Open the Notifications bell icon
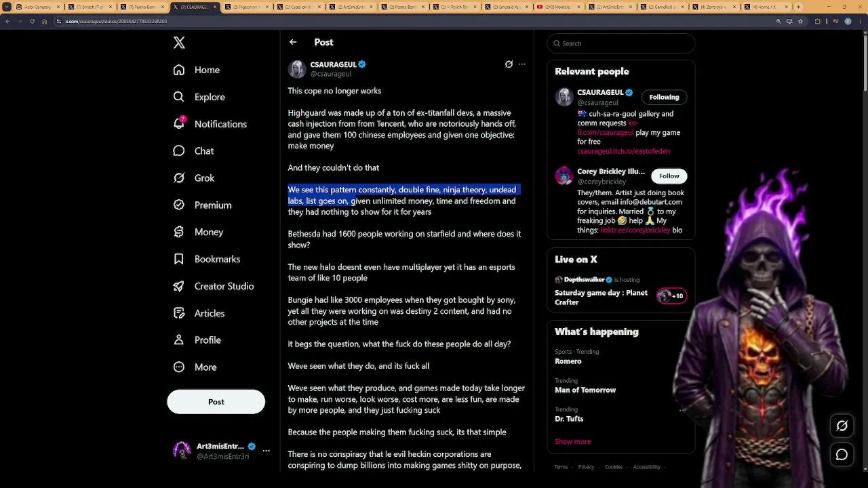 179,123
